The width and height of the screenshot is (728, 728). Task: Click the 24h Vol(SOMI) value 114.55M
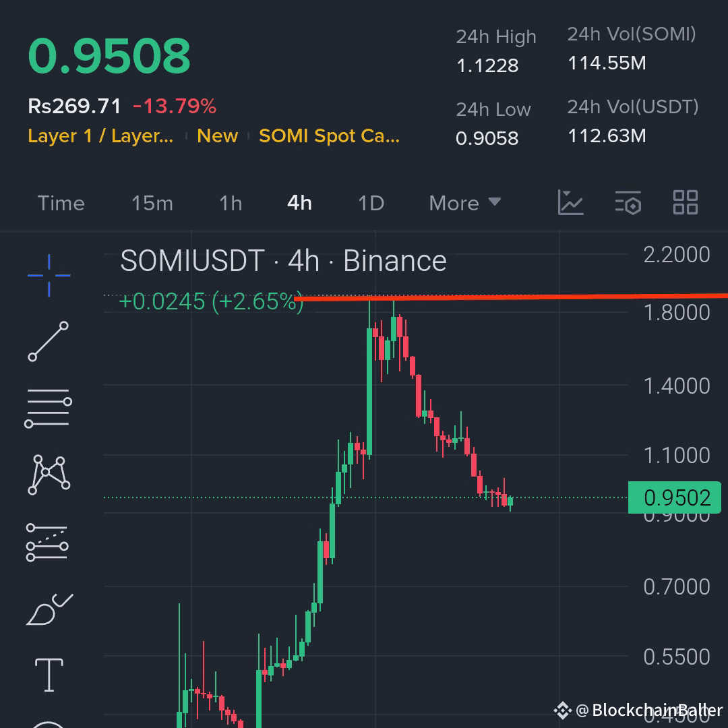point(607,63)
